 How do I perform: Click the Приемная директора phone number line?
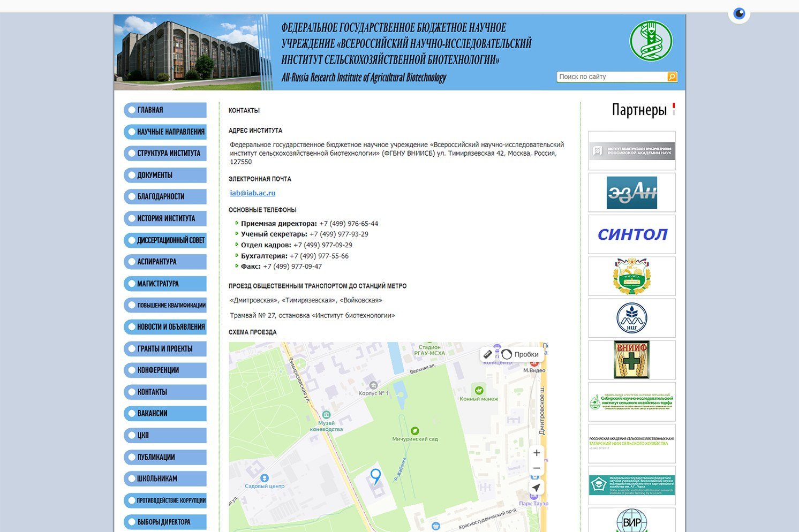310,224
